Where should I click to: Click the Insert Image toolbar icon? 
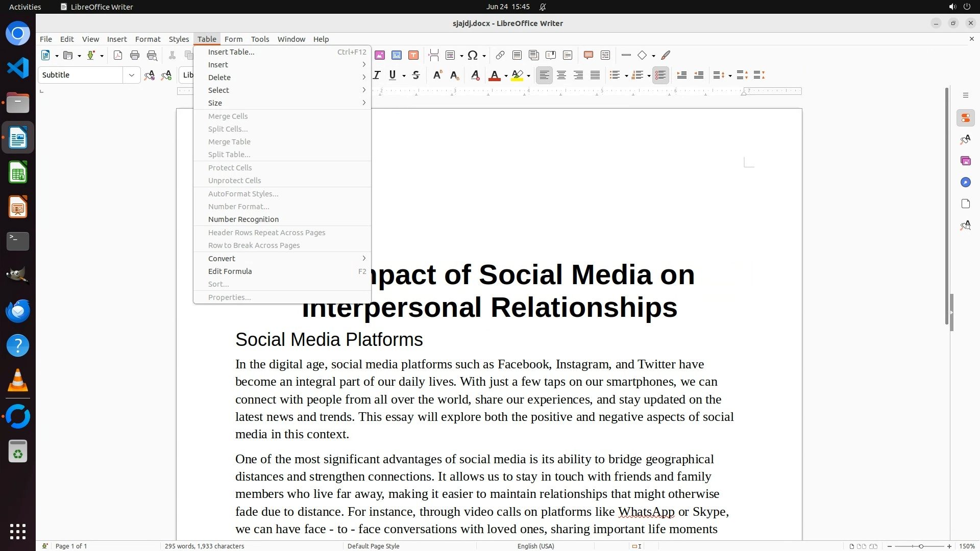click(x=379, y=55)
